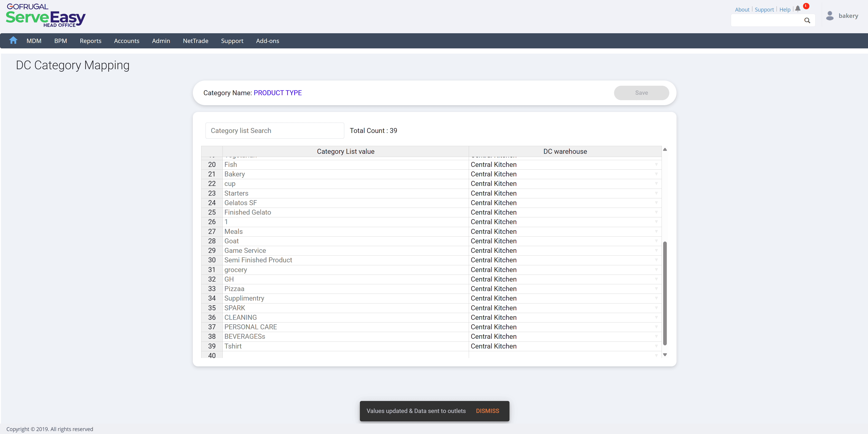The height and width of the screenshot is (434, 868).
Task: Click the search magnifier icon
Action: (807, 21)
